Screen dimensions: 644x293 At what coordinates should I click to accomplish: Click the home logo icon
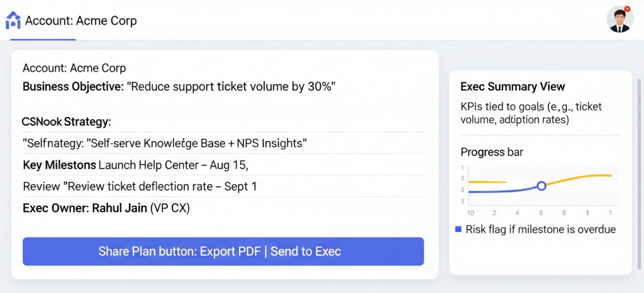[13, 20]
